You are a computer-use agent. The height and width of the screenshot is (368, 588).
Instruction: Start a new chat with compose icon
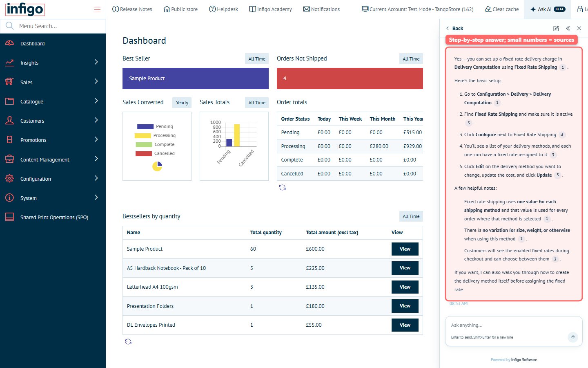(x=556, y=28)
